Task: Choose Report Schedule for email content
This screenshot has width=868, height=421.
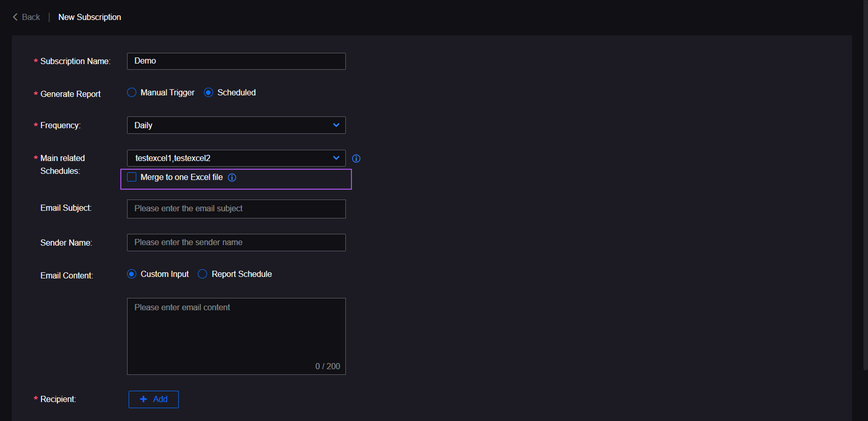Action: (202, 274)
